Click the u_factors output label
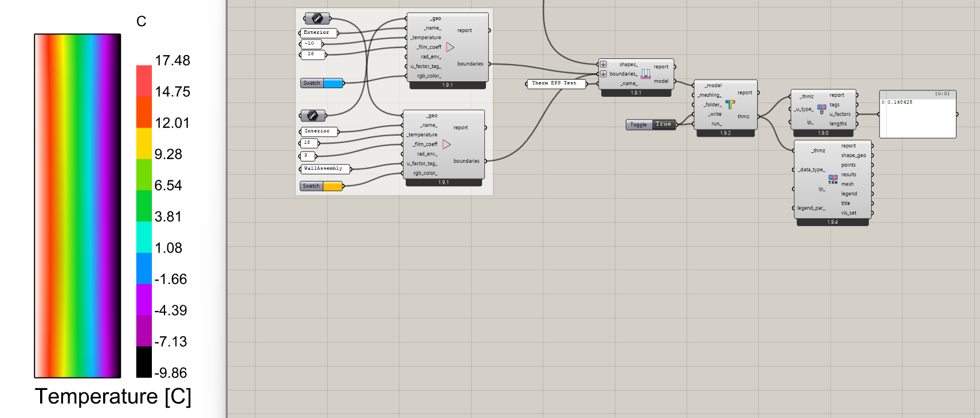The image size is (980, 418). coord(840,114)
